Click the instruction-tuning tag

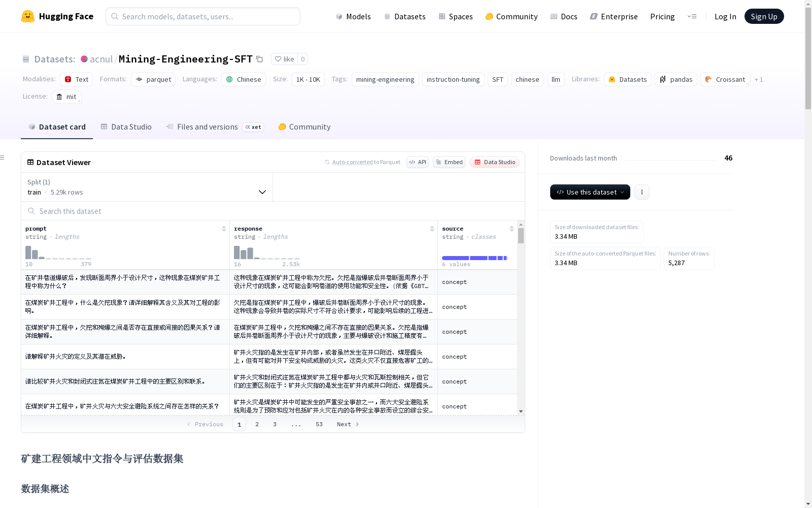pos(453,79)
